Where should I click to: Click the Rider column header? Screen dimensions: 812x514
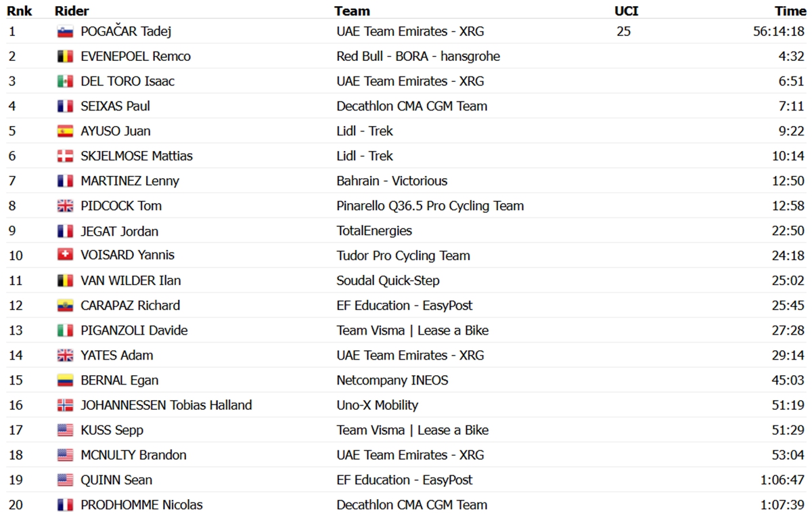tap(72, 11)
